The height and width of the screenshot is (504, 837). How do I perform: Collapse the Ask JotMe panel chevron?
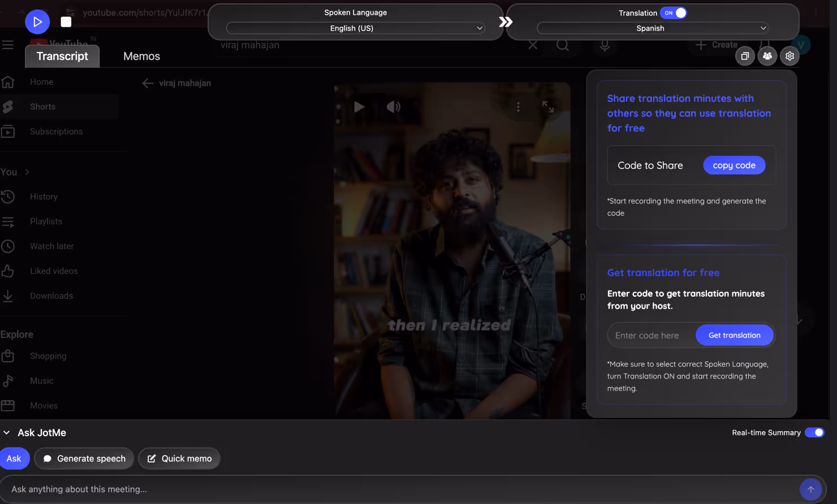click(x=7, y=433)
